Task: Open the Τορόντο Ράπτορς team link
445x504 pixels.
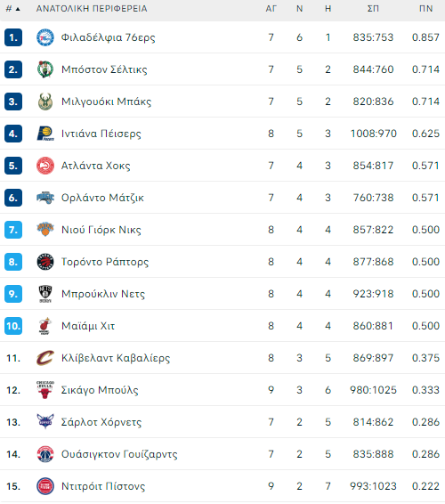Action: 105,262
